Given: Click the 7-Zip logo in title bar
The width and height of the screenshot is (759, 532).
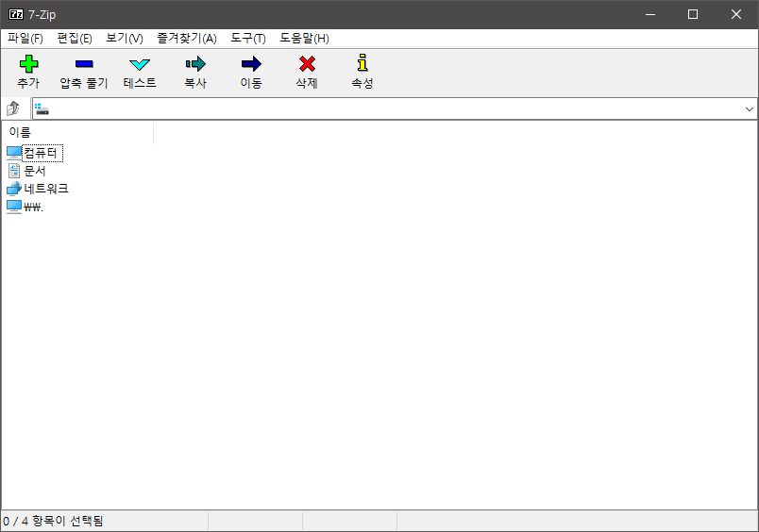Looking at the screenshot, I should click(x=16, y=14).
